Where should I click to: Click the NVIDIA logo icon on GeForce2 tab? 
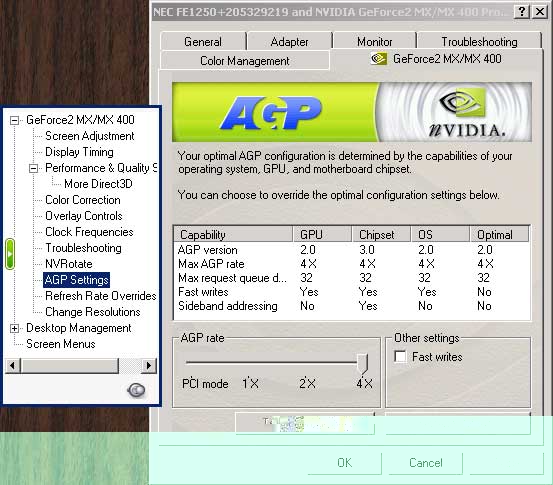[379, 59]
